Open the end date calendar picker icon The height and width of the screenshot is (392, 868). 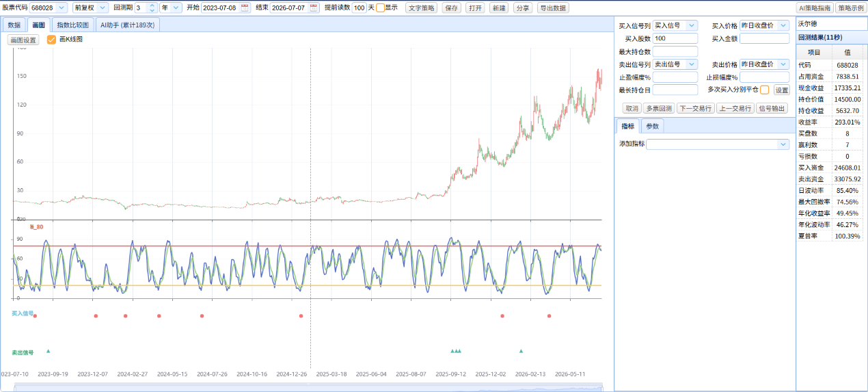point(314,8)
